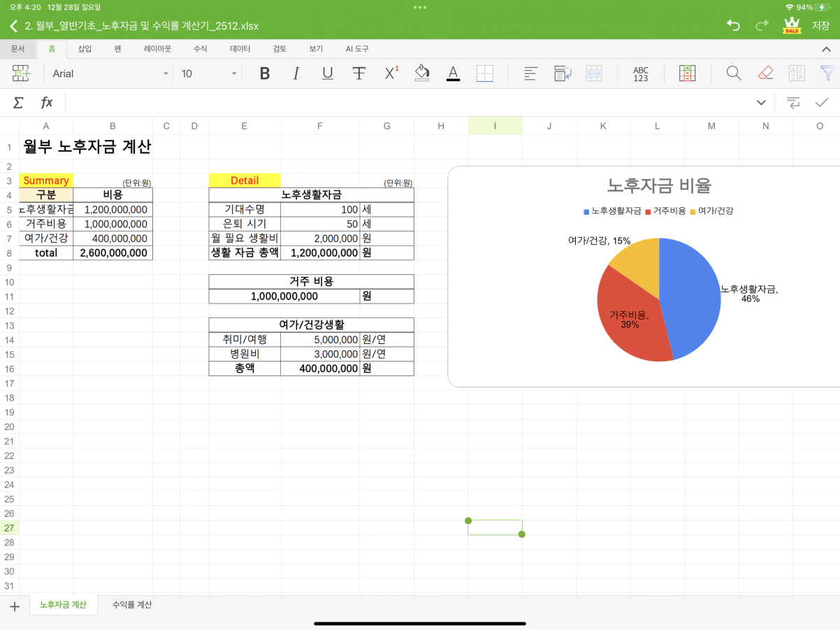Open the cell borders tool
This screenshot has width=840, height=630.
[x=484, y=73]
